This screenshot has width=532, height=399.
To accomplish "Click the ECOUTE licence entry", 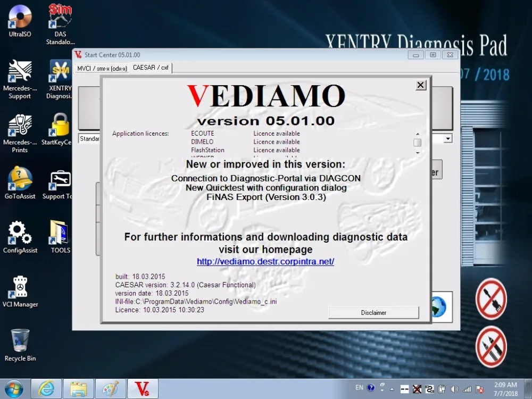I will [x=203, y=134].
